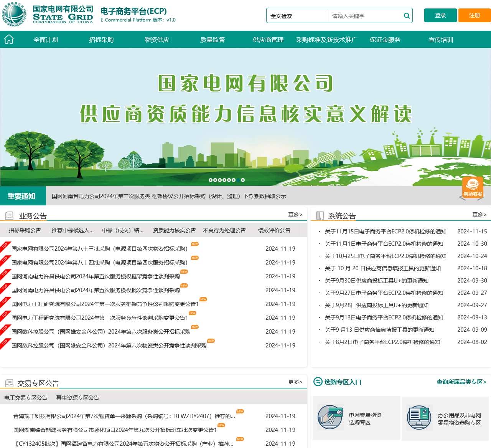Click the 系统公告 panel book icon
The width and height of the screenshot is (491, 448).
pyautogui.click(x=320, y=215)
